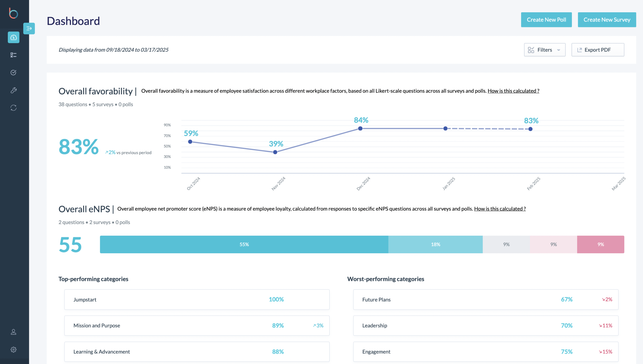Open the Filters dropdown

545,50
